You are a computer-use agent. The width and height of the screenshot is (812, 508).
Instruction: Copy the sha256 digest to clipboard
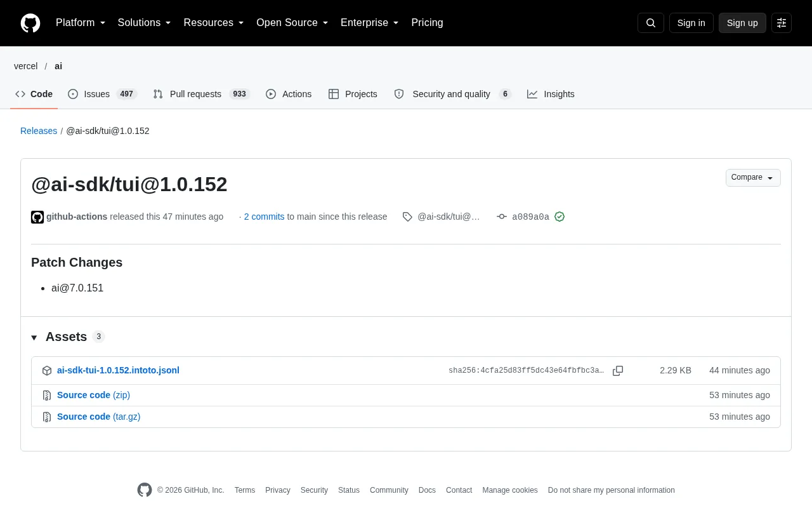point(618,371)
